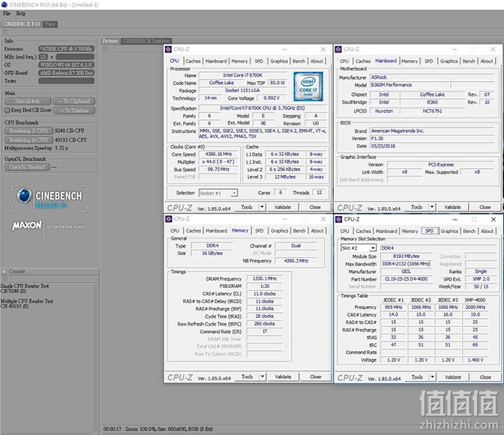
Task: Switch to the View tab beside CINEBENCH R10
Action: click(x=49, y=24)
